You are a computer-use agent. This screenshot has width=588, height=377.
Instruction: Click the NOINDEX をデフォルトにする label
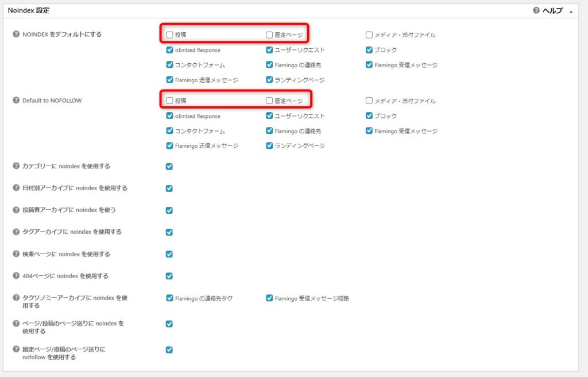(x=62, y=34)
